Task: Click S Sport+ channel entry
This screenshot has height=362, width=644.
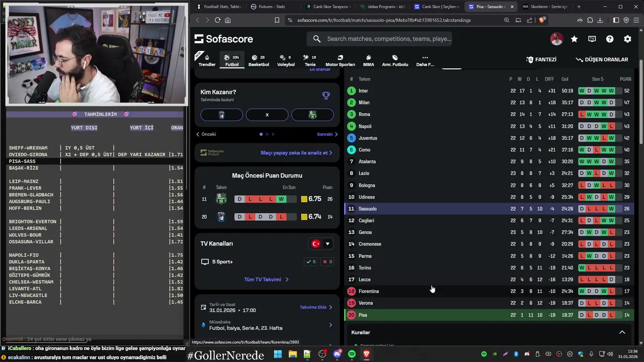Action: 217,262
